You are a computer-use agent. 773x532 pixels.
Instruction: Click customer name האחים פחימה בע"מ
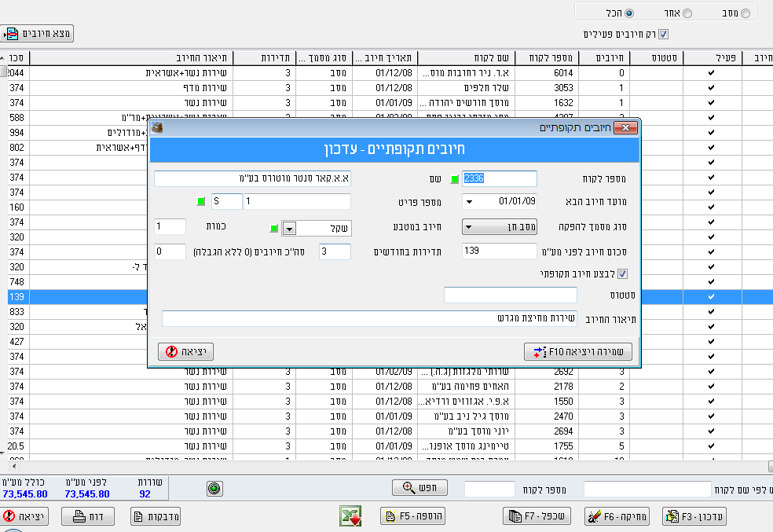tap(471, 387)
